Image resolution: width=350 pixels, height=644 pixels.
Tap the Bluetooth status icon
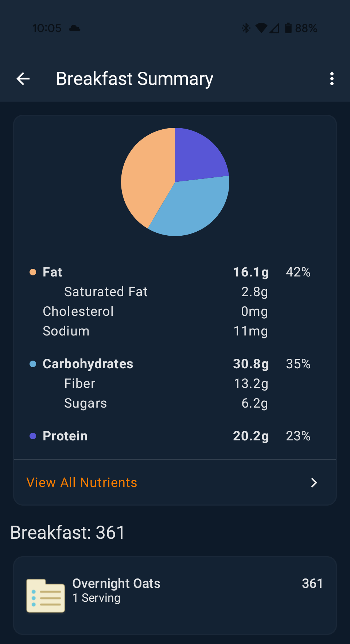pos(246,28)
